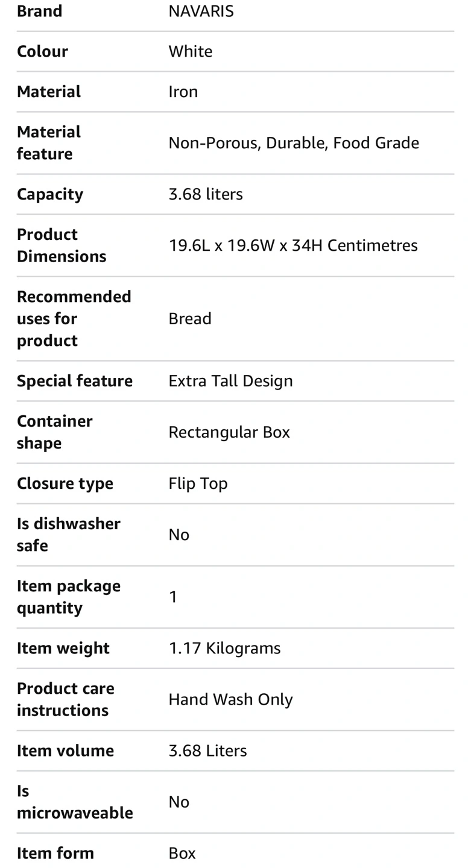Click Rectangular Box container shape value

point(229,432)
